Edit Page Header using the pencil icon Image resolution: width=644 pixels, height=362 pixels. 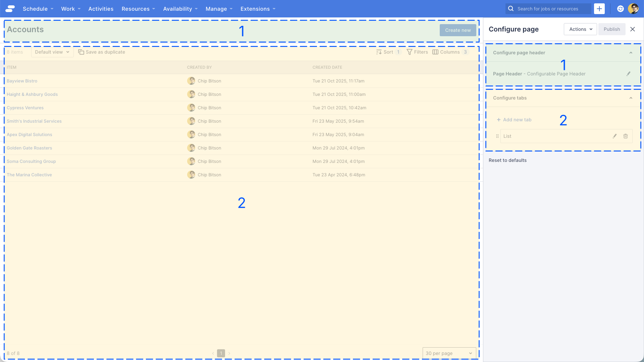(629, 74)
